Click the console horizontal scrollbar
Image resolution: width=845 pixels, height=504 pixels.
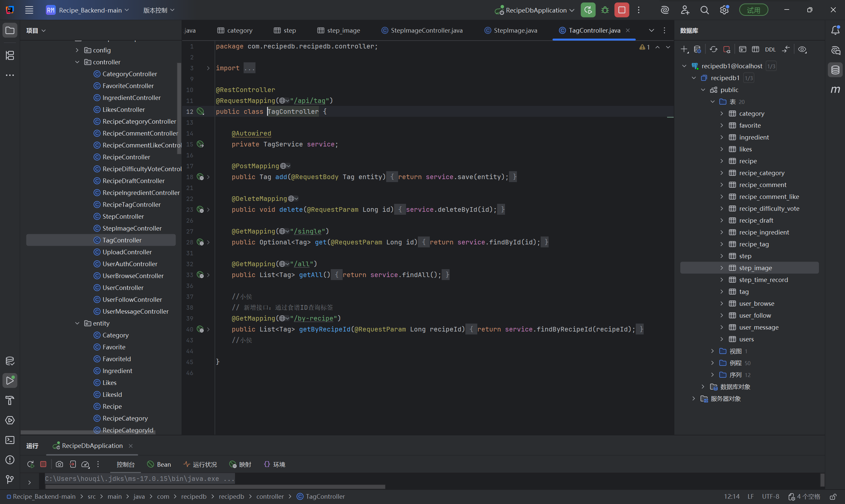216,487
